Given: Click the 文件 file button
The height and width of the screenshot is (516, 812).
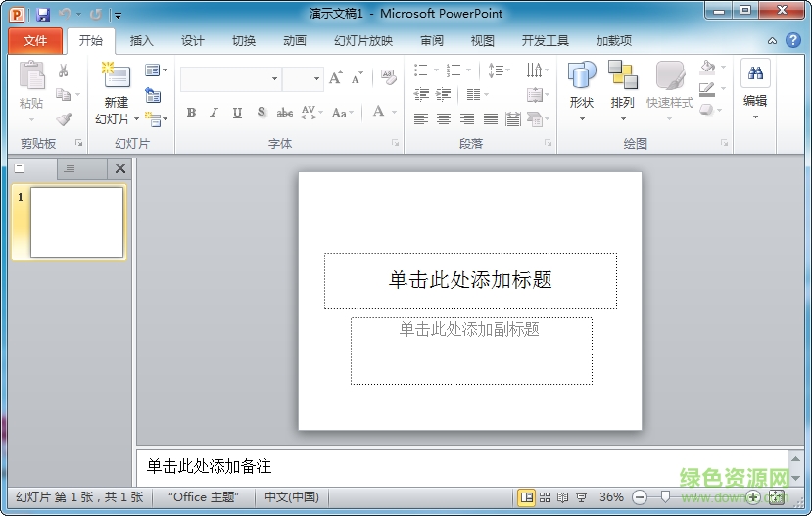Looking at the screenshot, I should tap(35, 41).
